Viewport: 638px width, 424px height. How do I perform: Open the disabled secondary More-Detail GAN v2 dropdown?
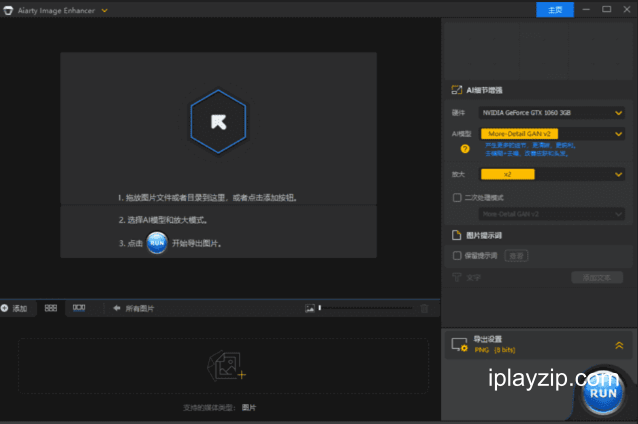551,214
